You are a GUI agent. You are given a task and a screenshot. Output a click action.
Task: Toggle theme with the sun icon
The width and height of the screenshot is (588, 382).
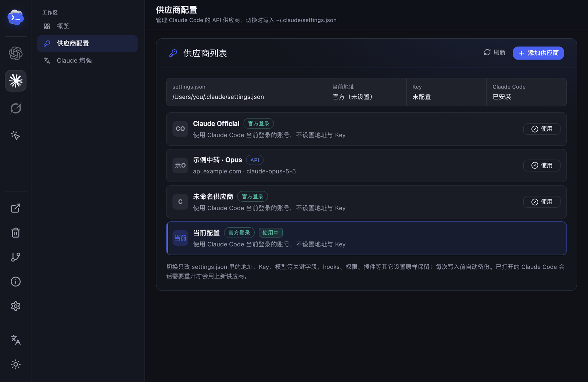pyautogui.click(x=15, y=364)
